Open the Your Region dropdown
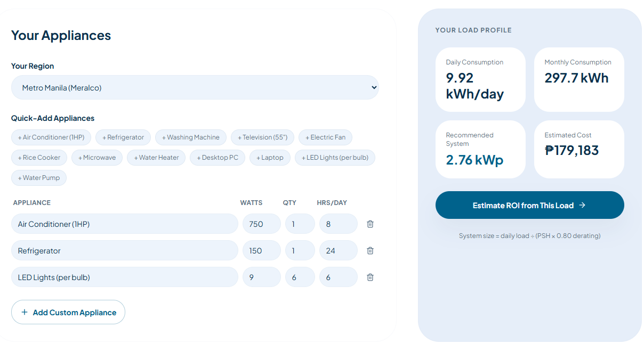 195,87
